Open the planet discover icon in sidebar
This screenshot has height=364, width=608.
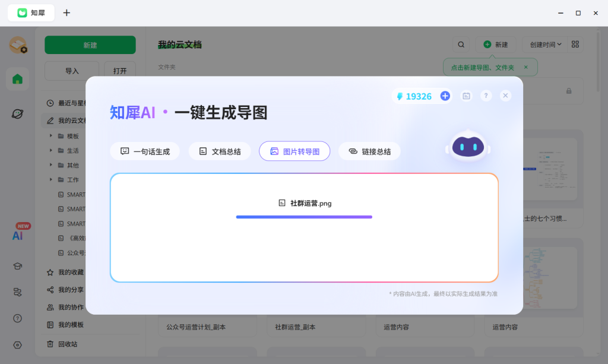point(17,114)
